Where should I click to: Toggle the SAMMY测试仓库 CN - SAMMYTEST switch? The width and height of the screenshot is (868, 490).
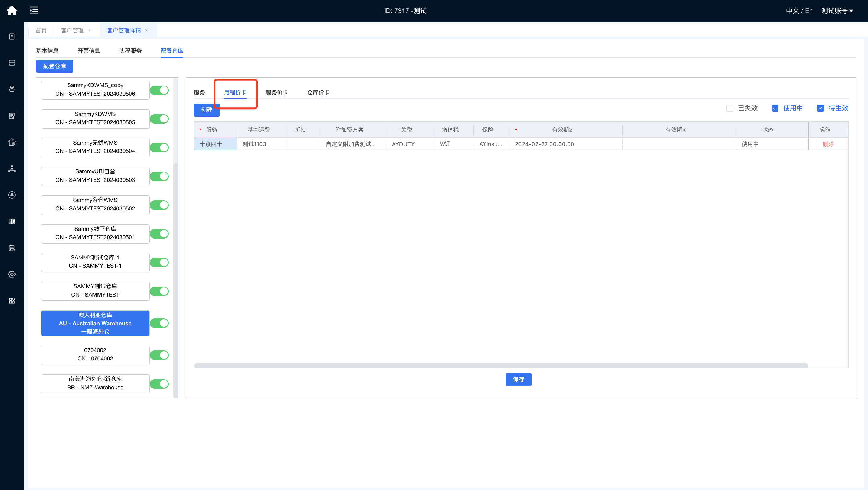159,291
